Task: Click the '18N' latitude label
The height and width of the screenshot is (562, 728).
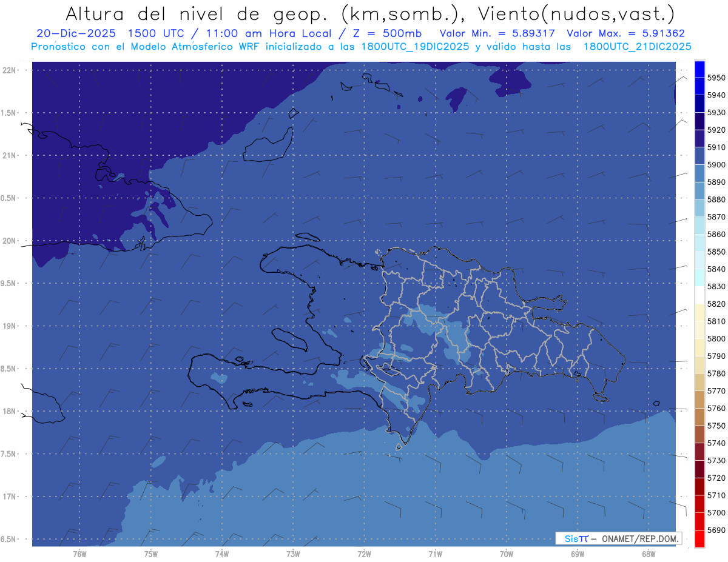Action: pos(10,411)
